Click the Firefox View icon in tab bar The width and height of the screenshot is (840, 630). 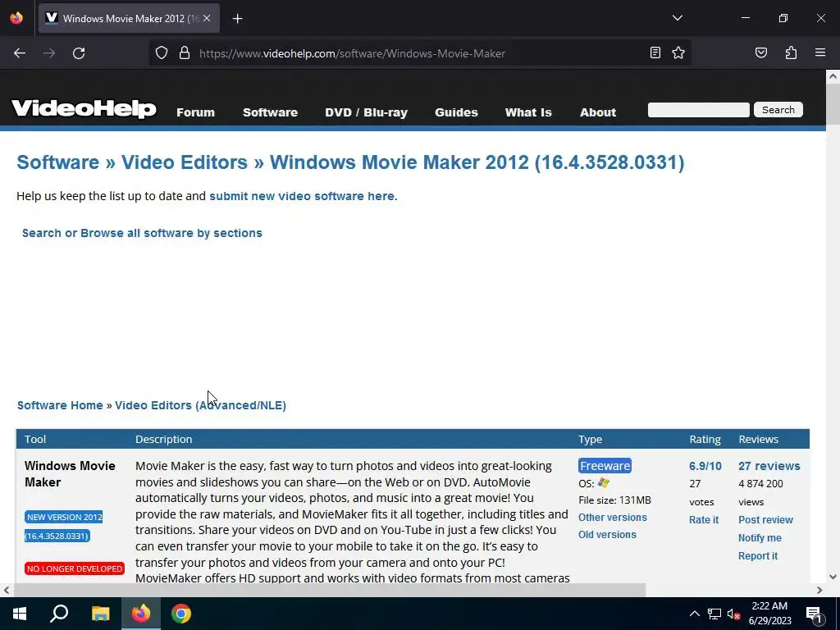point(16,18)
